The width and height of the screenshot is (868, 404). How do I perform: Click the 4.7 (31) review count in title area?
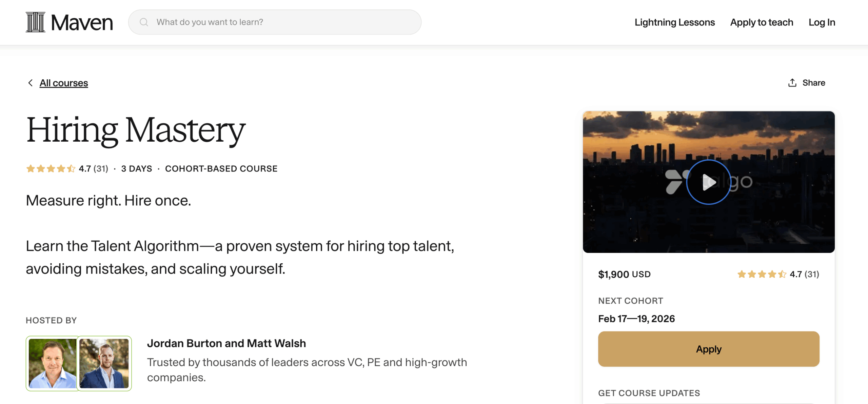point(94,169)
